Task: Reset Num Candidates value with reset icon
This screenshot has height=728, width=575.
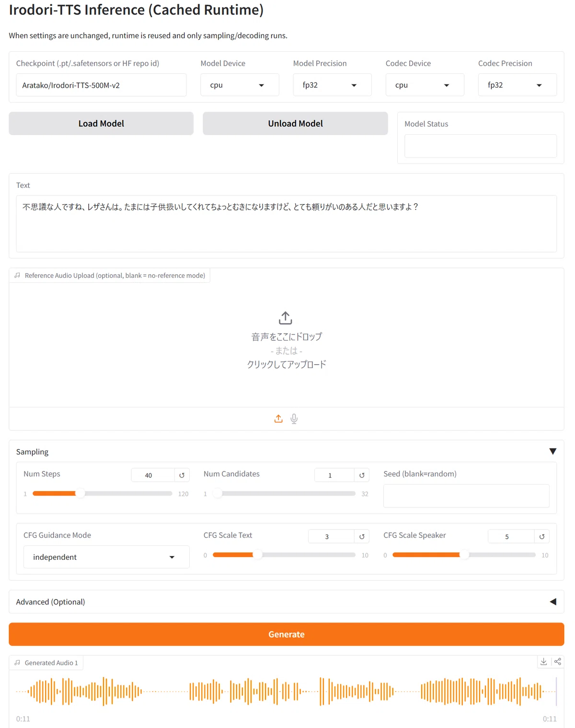Action: (x=362, y=475)
